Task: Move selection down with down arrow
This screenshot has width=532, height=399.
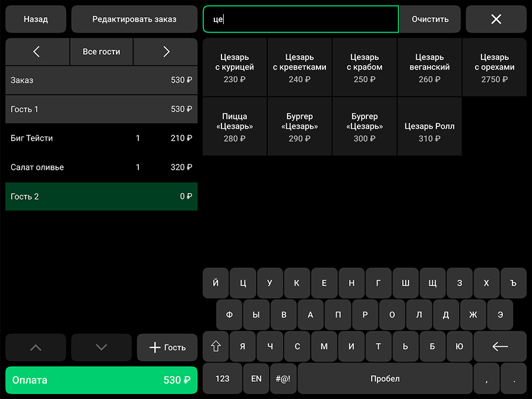Action: (101, 347)
